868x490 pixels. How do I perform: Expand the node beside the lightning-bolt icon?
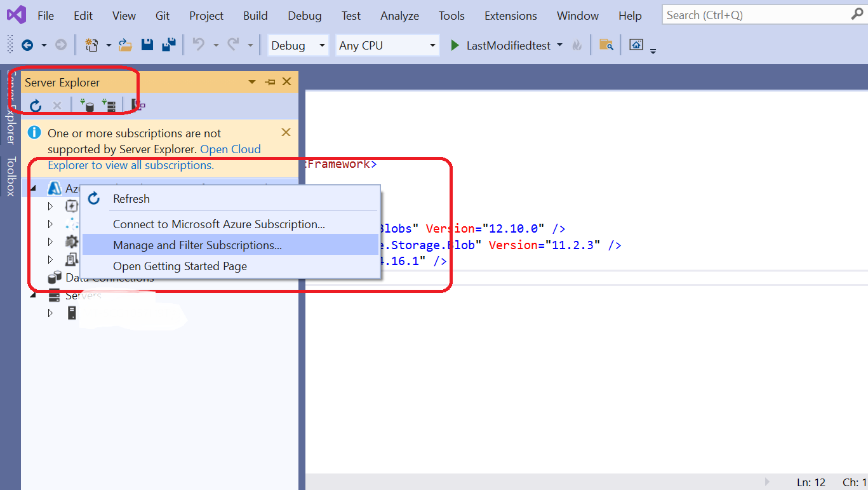point(51,206)
